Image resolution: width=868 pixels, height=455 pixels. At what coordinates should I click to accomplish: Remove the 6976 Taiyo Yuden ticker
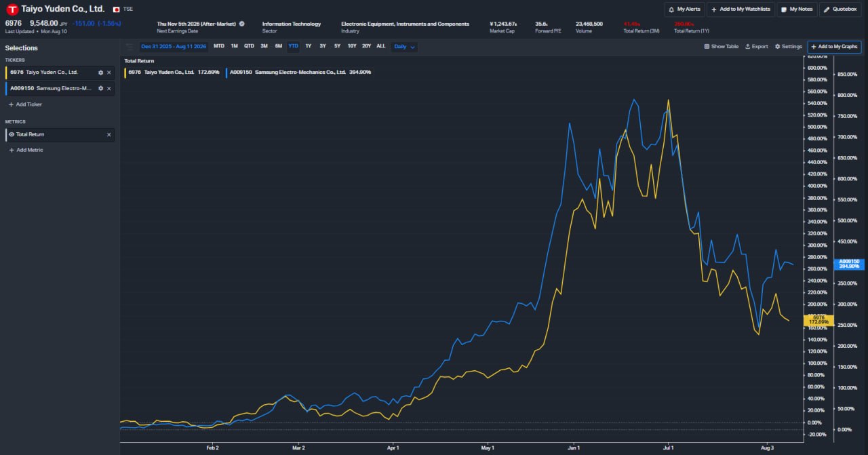pyautogui.click(x=108, y=73)
